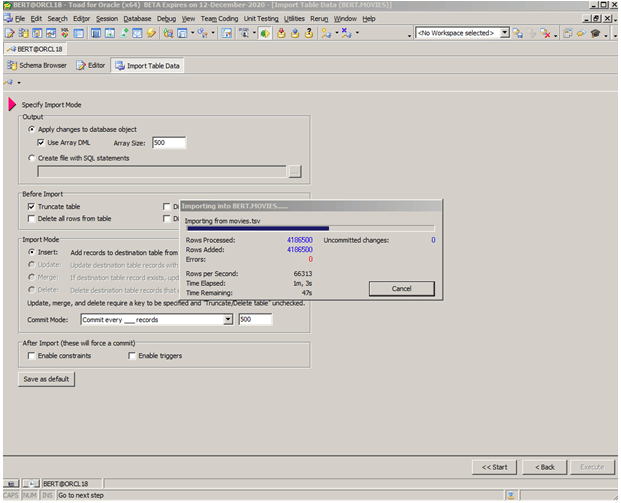This screenshot has height=503, width=621.
Task: Click the SQL Optimizer toolbar icon
Action: [65, 33]
